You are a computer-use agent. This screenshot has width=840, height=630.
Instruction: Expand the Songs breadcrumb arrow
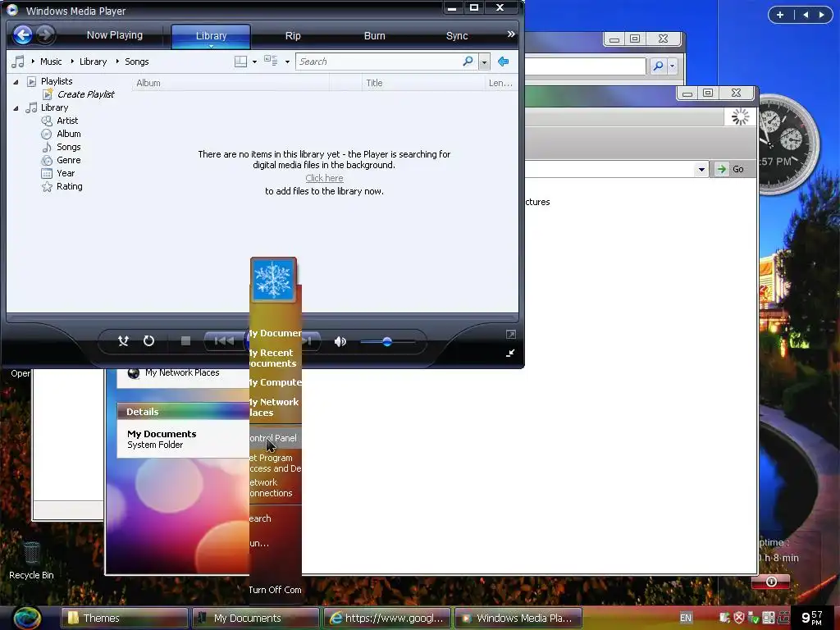click(117, 61)
